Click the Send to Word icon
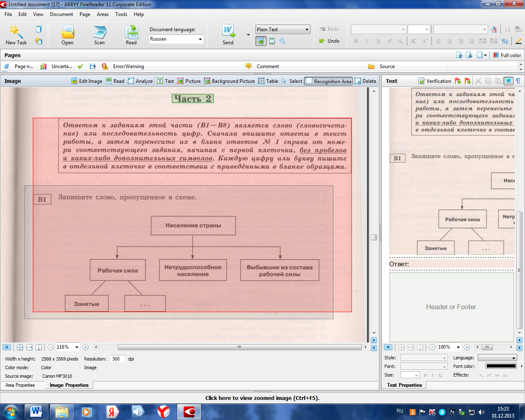Image resolution: width=525 pixels, height=420 pixels. [228, 35]
